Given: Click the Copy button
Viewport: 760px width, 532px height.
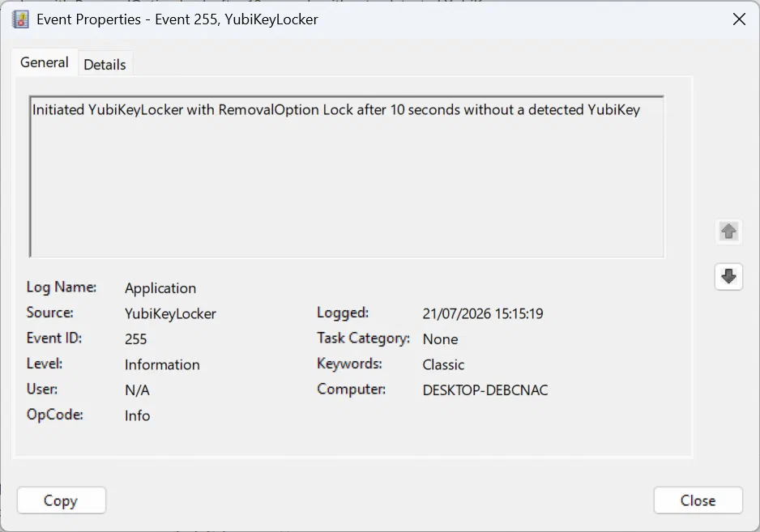Looking at the screenshot, I should tap(61, 500).
